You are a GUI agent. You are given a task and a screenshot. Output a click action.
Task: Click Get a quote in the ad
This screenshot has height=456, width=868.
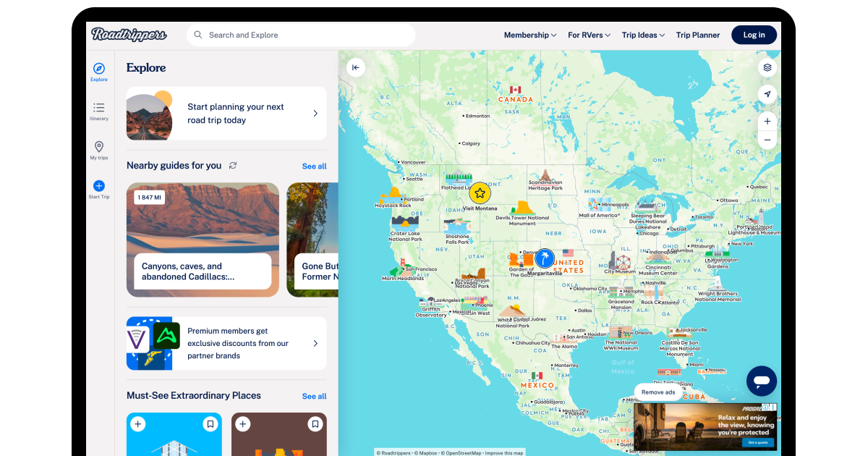757,442
